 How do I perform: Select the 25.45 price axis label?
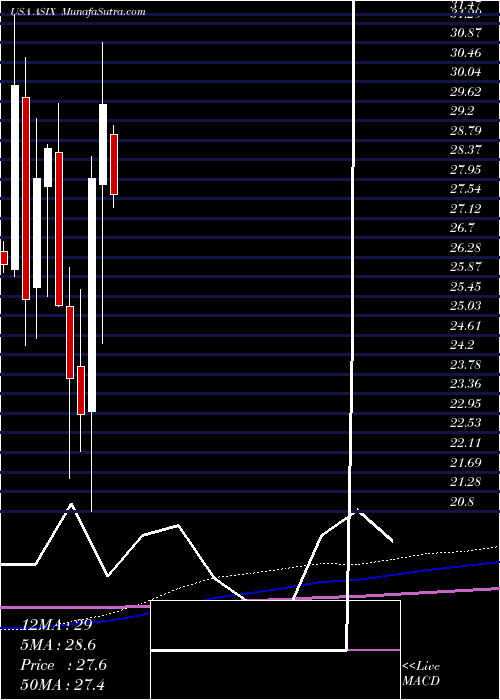466,286
